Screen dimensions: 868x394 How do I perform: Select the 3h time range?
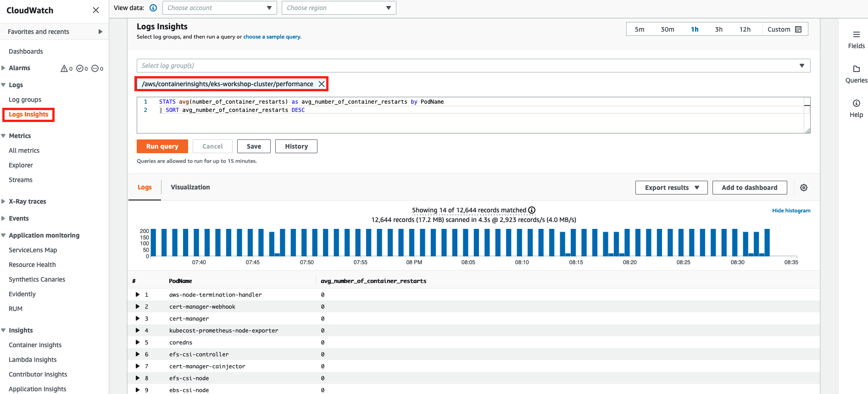(x=718, y=29)
